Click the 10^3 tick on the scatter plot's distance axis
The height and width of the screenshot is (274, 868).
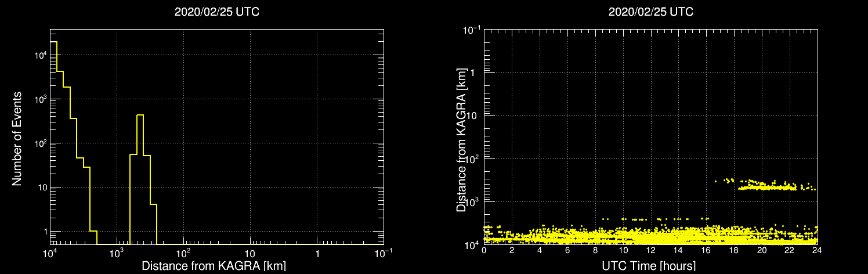click(x=472, y=201)
